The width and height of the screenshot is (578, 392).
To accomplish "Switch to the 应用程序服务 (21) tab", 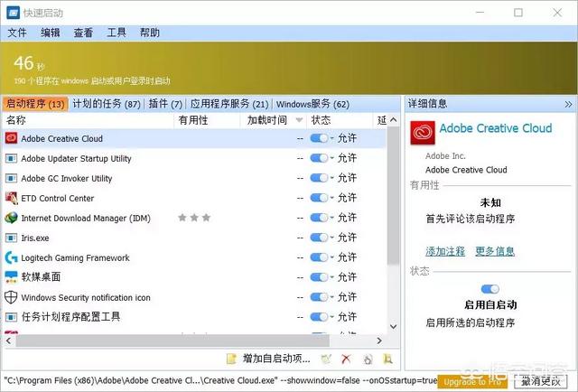I will (229, 104).
